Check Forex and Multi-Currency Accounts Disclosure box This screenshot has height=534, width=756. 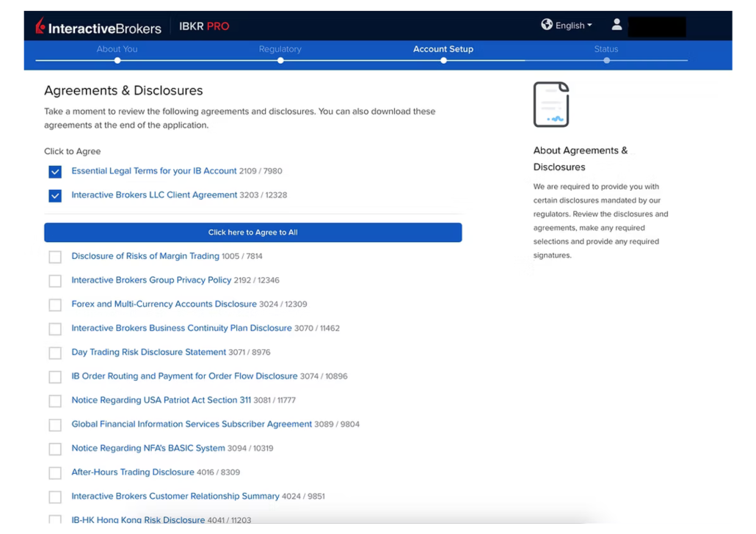pyautogui.click(x=55, y=305)
